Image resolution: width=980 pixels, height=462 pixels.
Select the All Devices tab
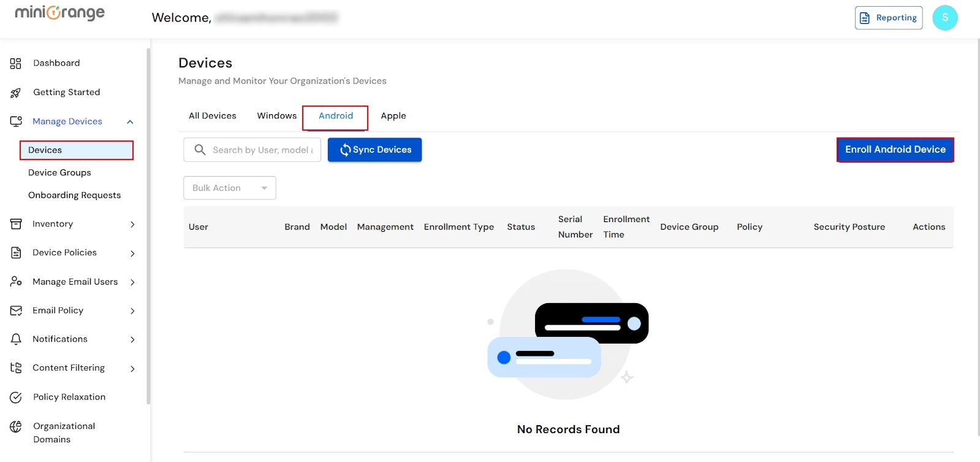212,116
